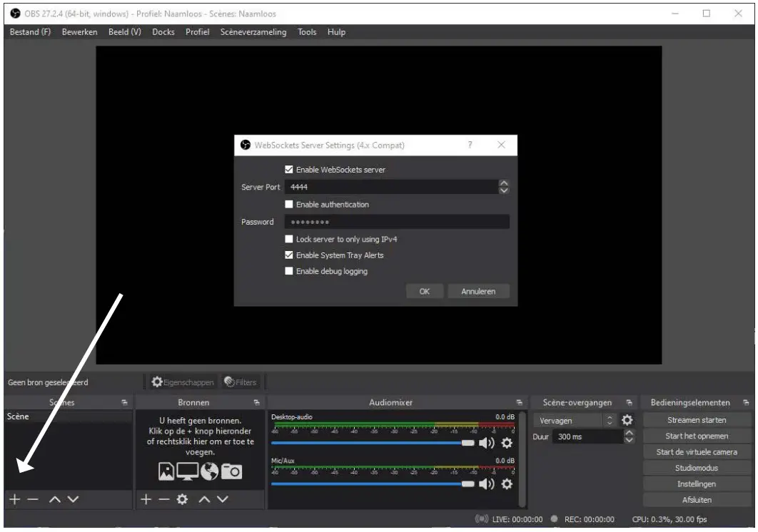Click the Password input field
The image size is (758, 532).
click(397, 222)
